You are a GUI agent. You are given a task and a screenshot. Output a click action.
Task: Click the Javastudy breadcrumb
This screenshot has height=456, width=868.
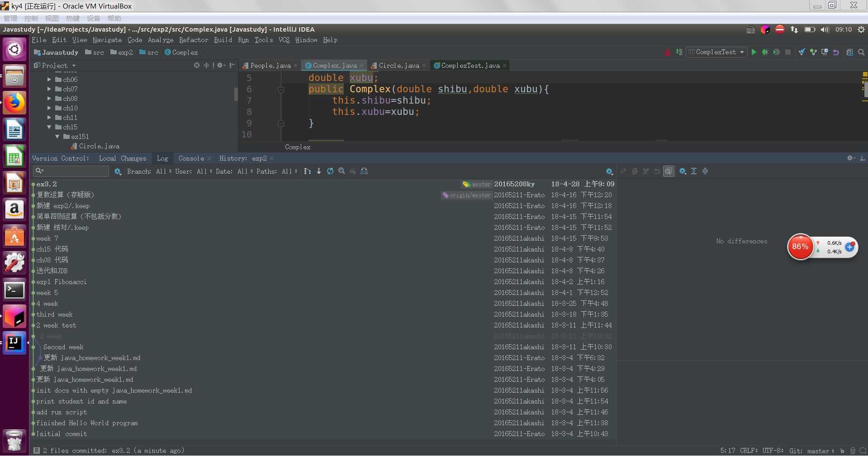56,52
